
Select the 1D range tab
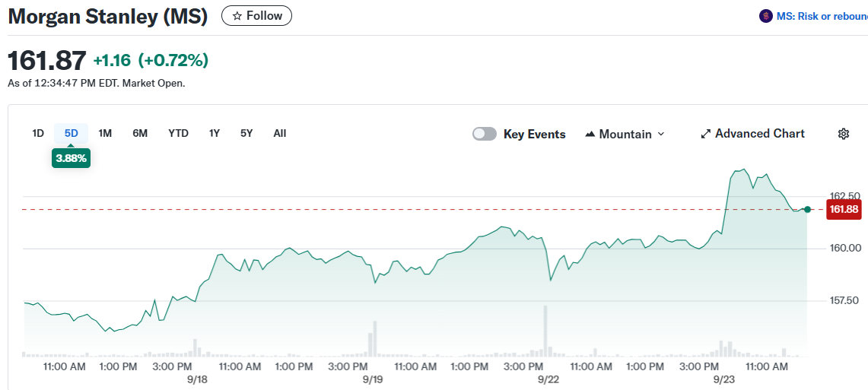click(37, 133)
